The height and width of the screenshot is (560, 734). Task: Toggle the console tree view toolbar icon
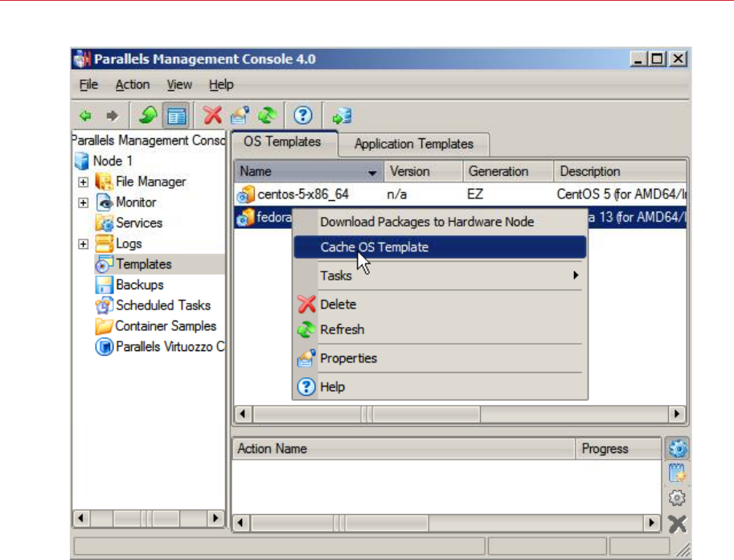coord(176,116)
